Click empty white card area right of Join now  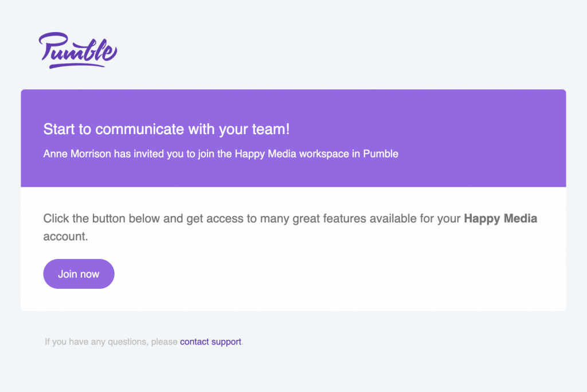click(337, 274)
